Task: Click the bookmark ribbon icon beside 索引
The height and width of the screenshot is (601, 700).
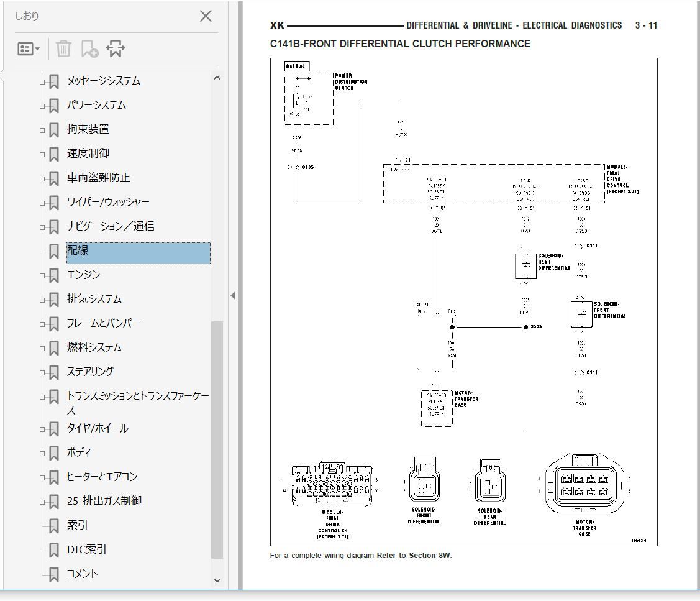Action: [54, 525]
